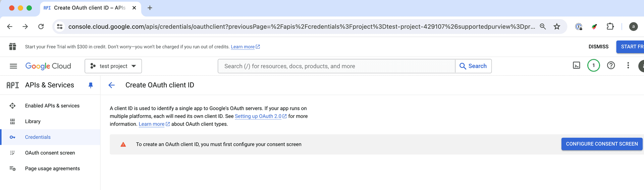
Task: Close the Create OAuth client ID tab
Action: click(134, 8)
